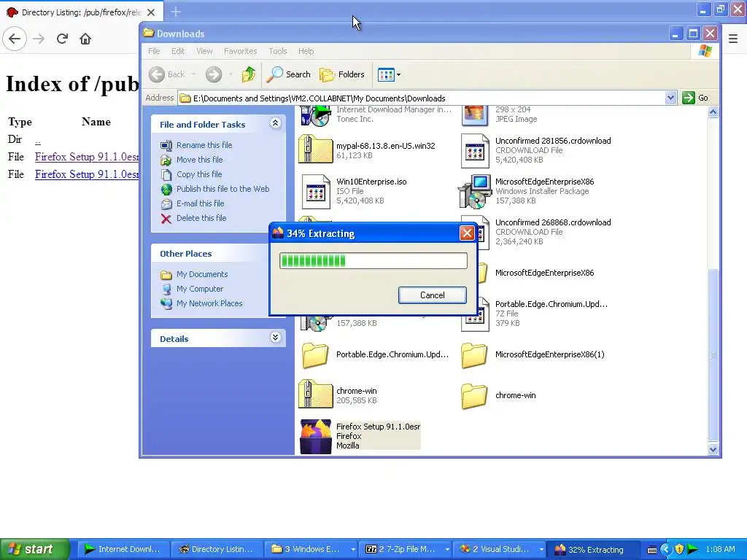
Task: Close the Directory Listing browser tab
Action: click(151, 12)
